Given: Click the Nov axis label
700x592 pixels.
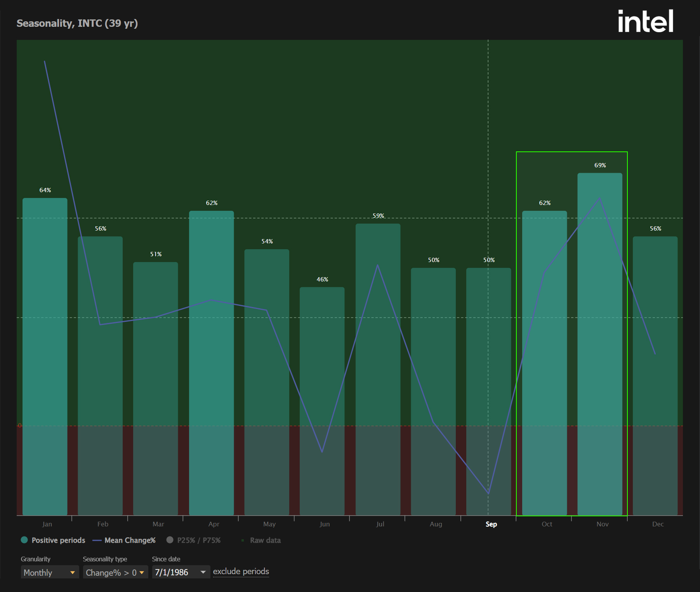Looking at the screenshot, I should pos(603,524).
